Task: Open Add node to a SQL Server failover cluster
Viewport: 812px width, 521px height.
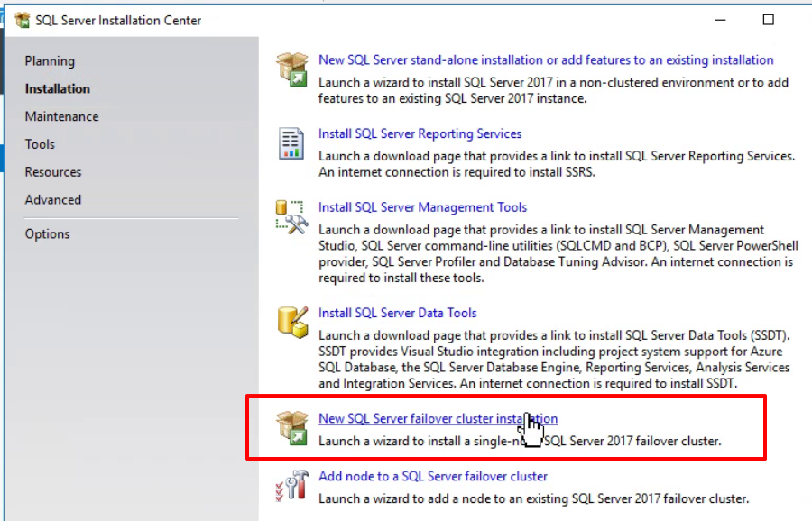Action: pyautogui.click(x=433, y=476)
